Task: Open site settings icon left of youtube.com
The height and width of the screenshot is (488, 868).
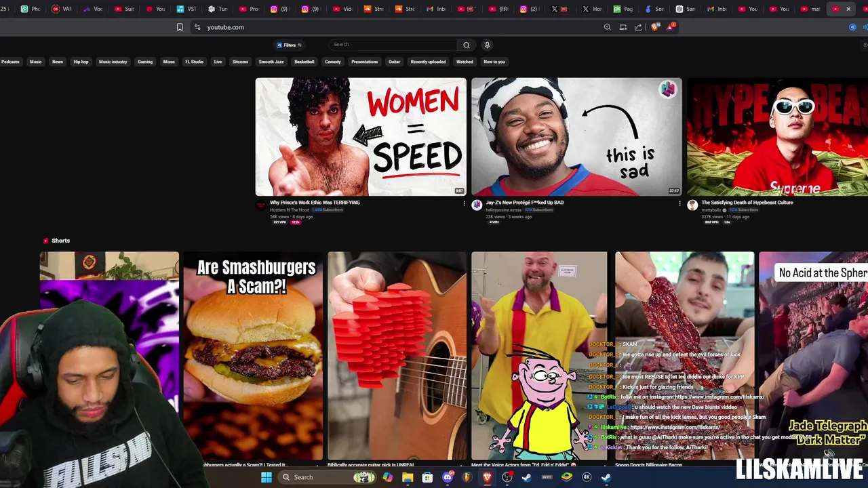Action: point(197,27)
